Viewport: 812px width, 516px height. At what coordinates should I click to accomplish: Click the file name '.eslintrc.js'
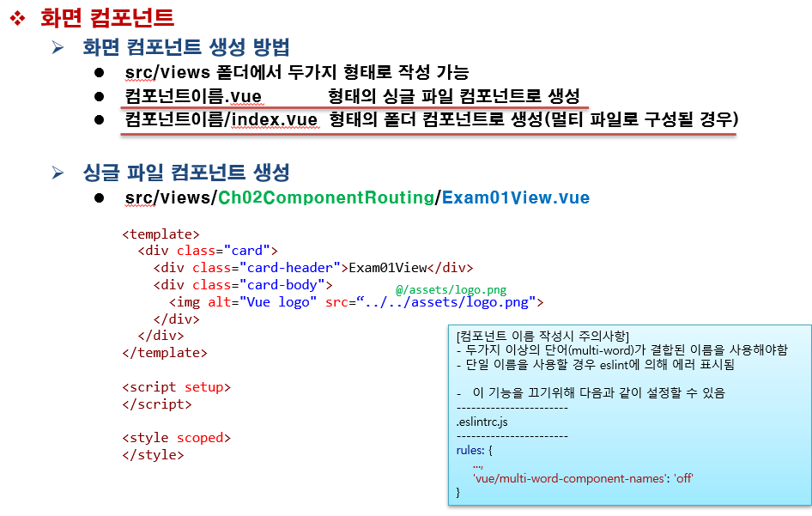pos(482,422)
